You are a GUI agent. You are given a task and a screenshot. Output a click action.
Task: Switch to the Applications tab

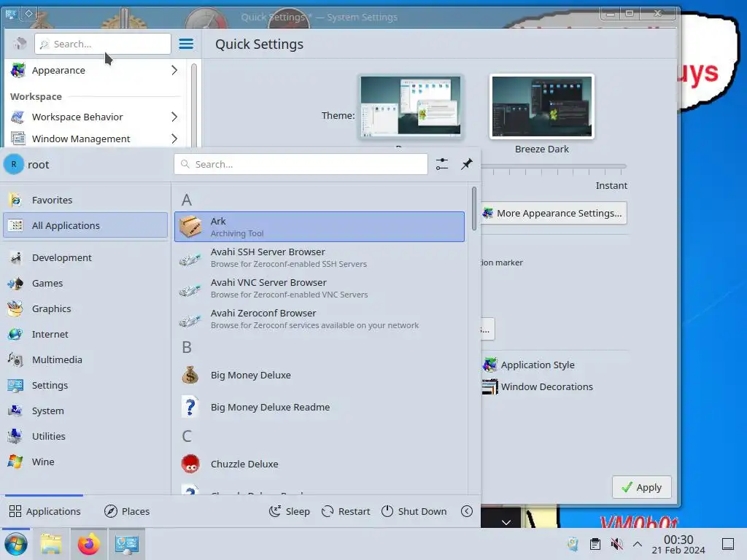point(44,511)
